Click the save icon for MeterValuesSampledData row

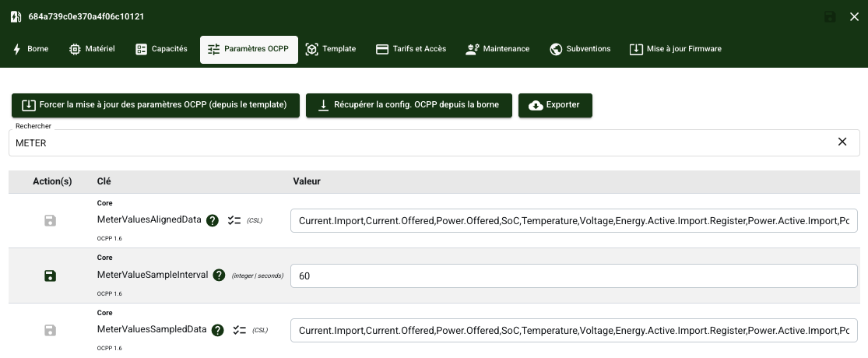click(x=51, y=330)
